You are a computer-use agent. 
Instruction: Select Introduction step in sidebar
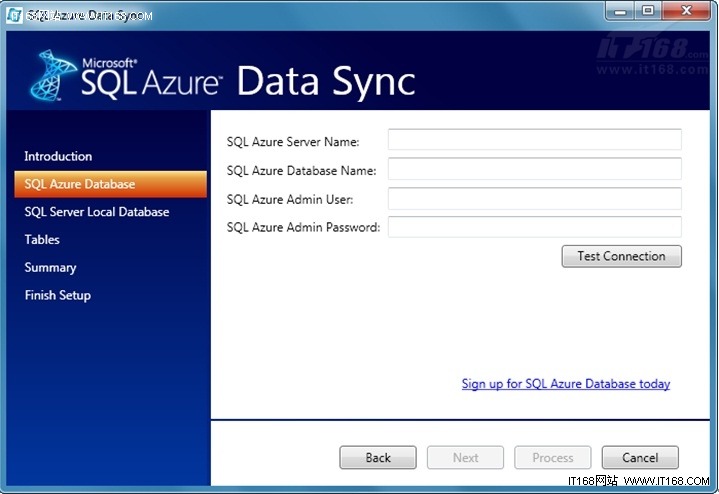pyautogui.click(x=58, y=156)
